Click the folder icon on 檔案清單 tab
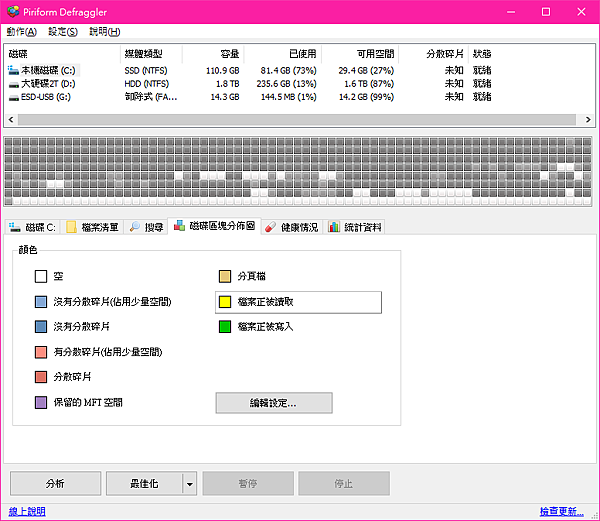 [71, 227]
